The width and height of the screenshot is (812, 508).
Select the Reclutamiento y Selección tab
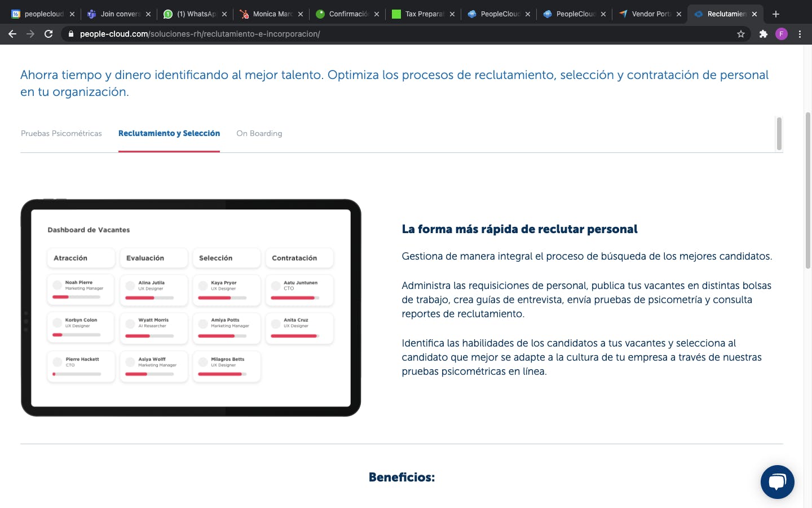[169, 134]
